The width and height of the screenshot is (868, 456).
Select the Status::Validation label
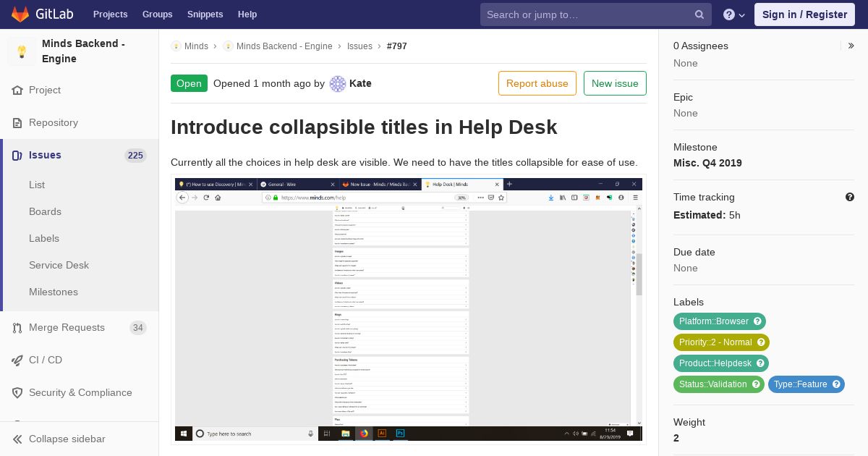[712, 384]
